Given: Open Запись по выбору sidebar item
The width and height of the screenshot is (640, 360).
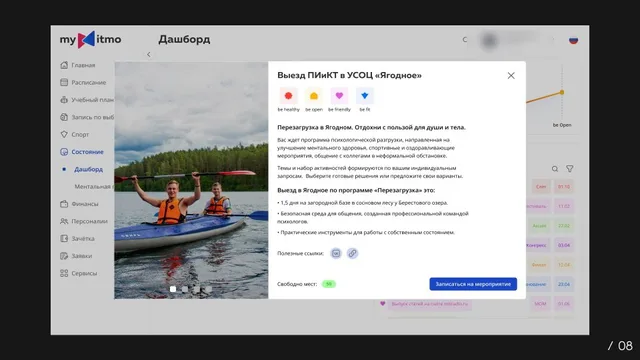Looking at the screenshot, I should click(x=93, y=117).
